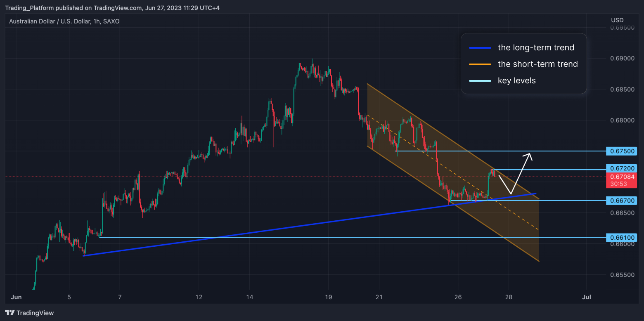
Task: Select the 0.66700 key level price tag
Action: 622,201
